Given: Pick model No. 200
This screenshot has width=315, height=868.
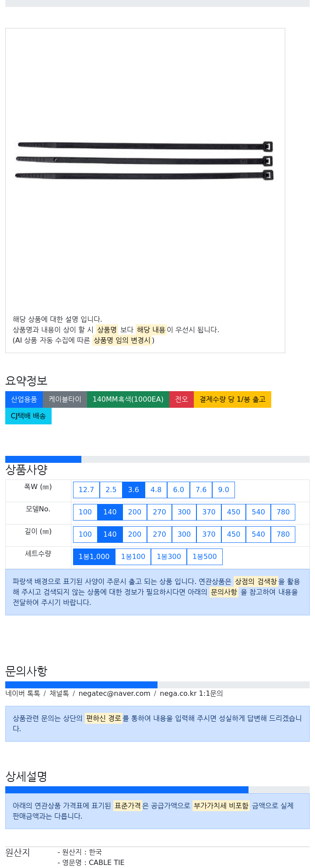Looking at the screenshot, I should (x=135, y=512).
